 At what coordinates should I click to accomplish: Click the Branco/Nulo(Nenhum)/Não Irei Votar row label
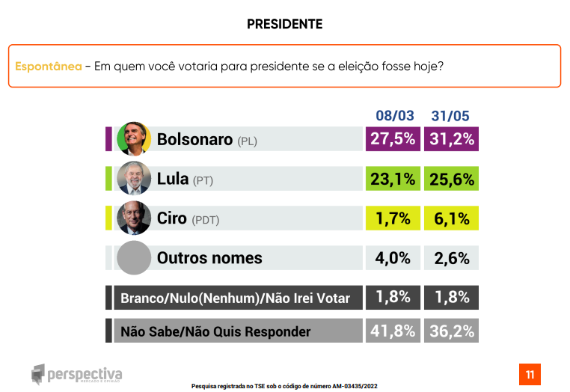tap(235, 298)
